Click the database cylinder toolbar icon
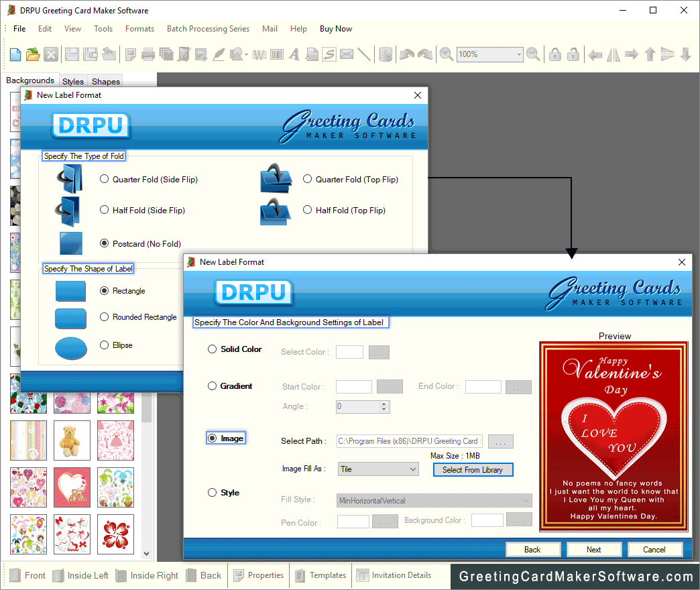 pyautogui.click(x=386, y=54)
